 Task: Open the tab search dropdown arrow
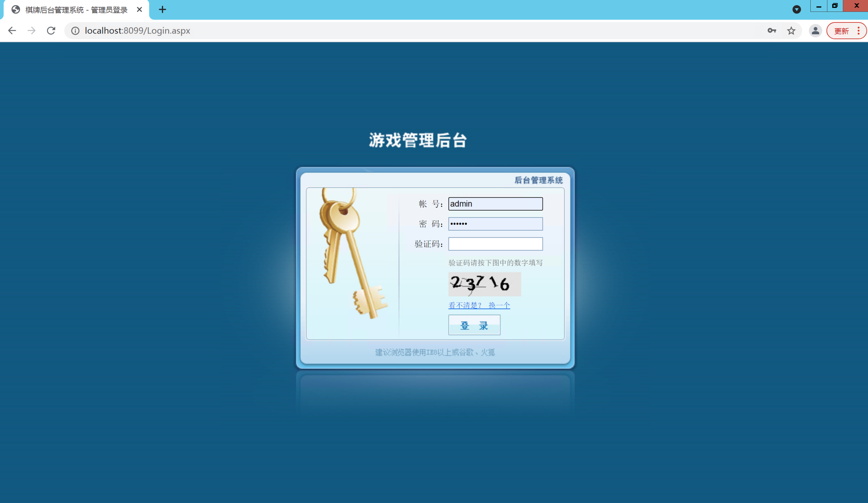tap(796, 9)
